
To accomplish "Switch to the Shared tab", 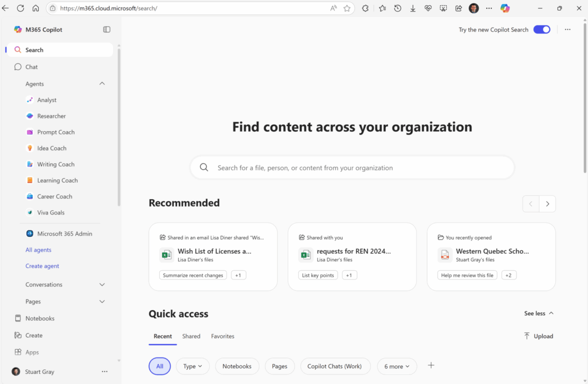I will tap(191, 336).
